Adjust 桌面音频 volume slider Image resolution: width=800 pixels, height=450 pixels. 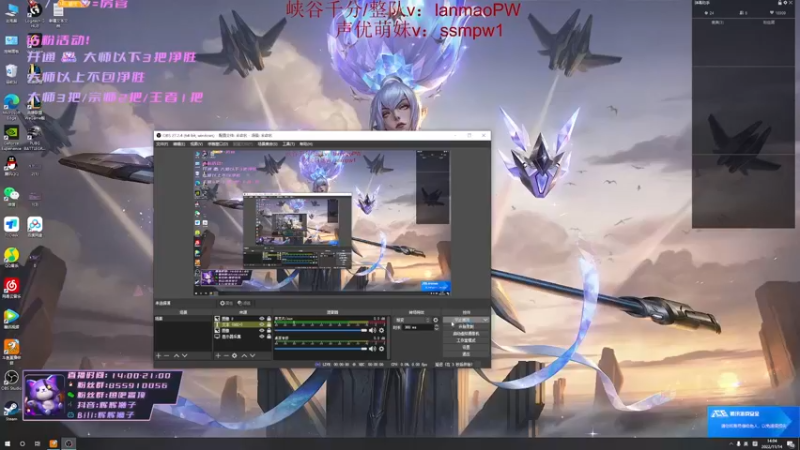coord(320,349)
